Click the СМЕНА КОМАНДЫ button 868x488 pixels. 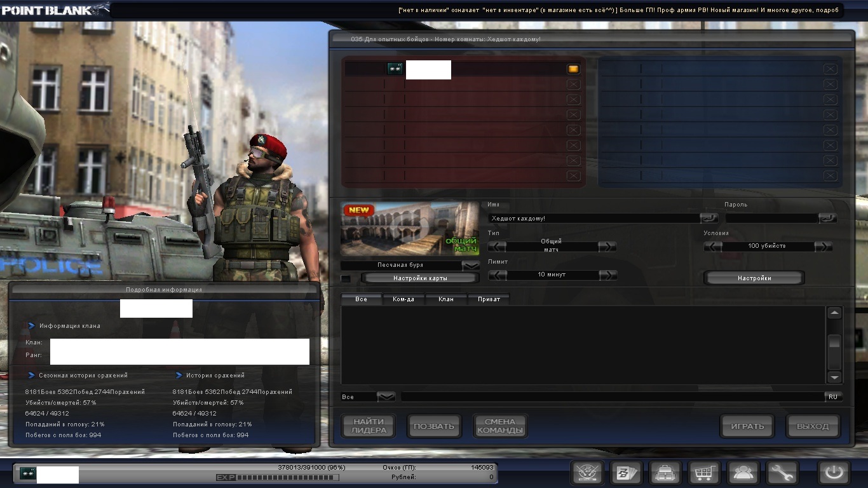coord(500,426)
